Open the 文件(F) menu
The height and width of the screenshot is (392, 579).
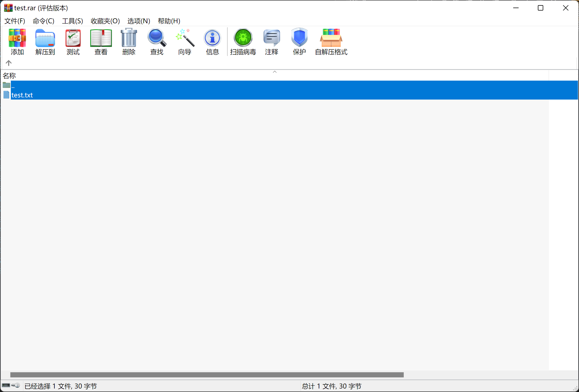click(15, 21)
